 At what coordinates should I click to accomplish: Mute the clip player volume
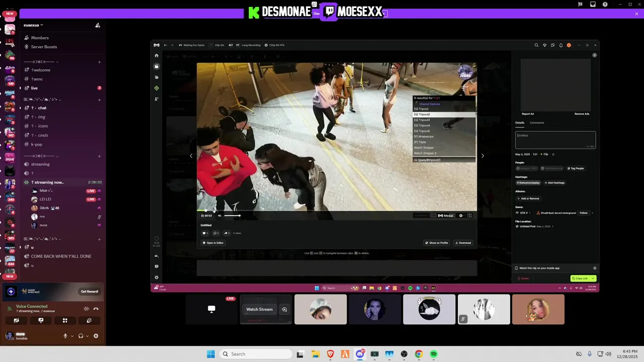click(x=219, y=216)
